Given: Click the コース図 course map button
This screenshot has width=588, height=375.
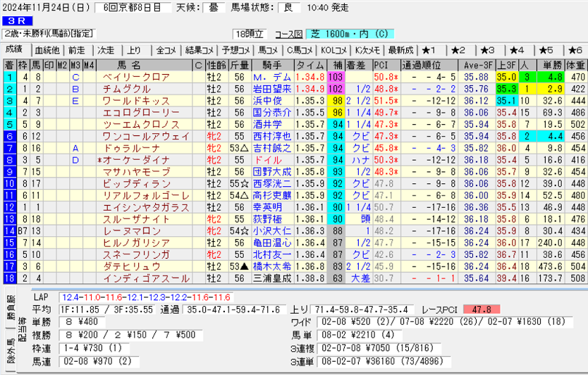Looking at the screenshot, I should (285, 34).
